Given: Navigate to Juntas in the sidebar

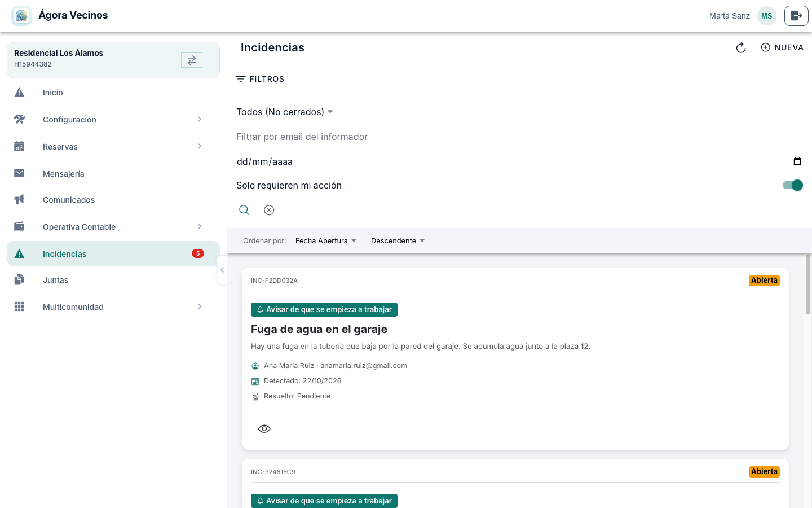Looking at the screenshot, I should point(113,280).
